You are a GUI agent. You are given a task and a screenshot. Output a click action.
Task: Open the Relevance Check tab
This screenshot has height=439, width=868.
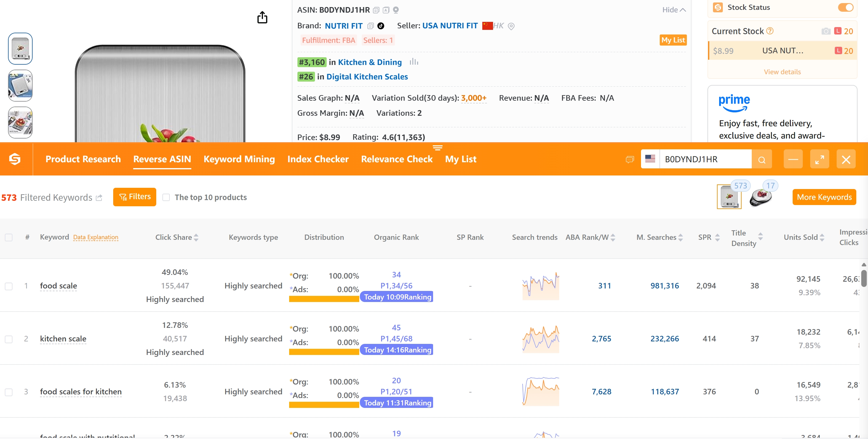pos(396,159)
